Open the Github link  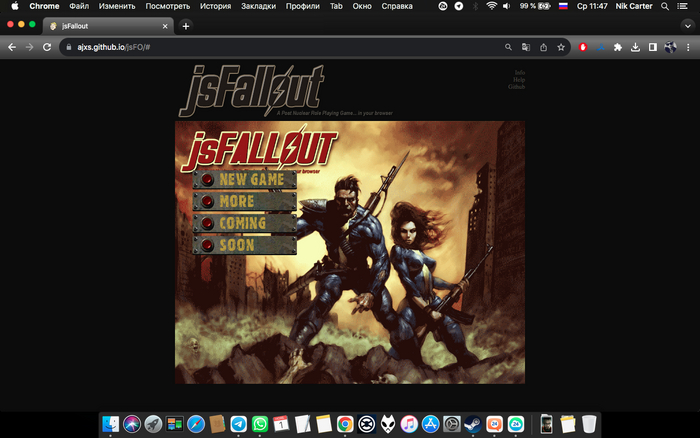tap(516, 88)
